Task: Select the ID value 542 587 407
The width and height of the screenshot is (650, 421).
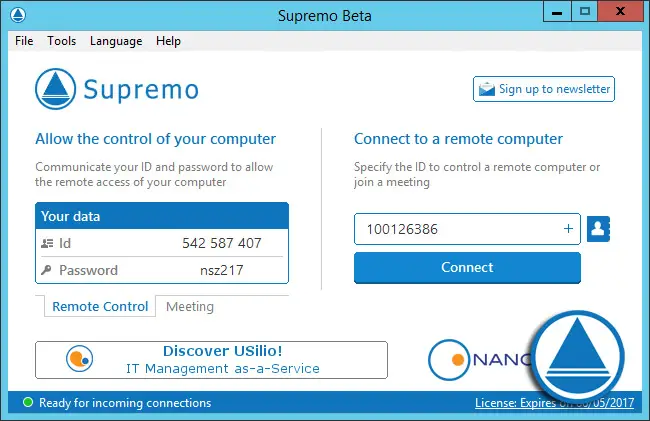Action: click(x=222, y=243)
